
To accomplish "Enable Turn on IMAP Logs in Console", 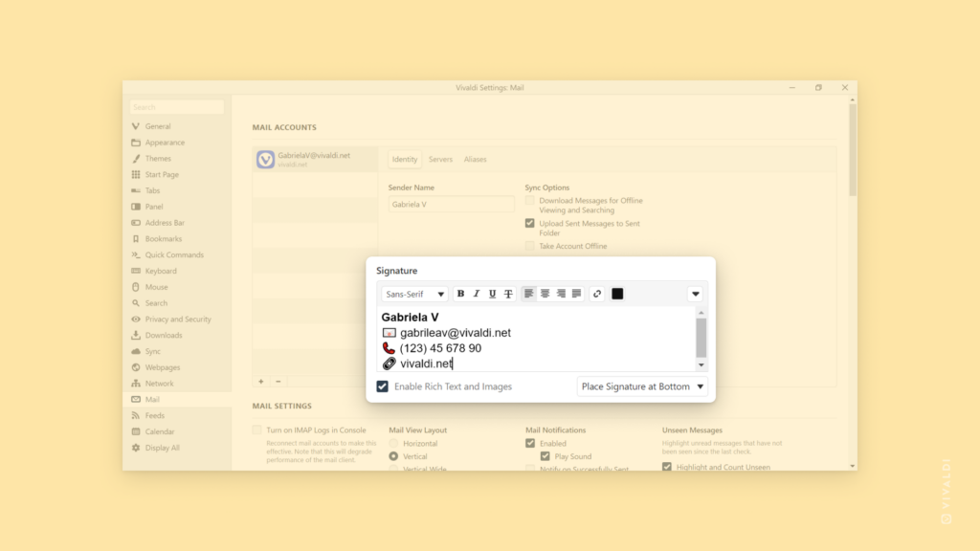I will [256, 430].
